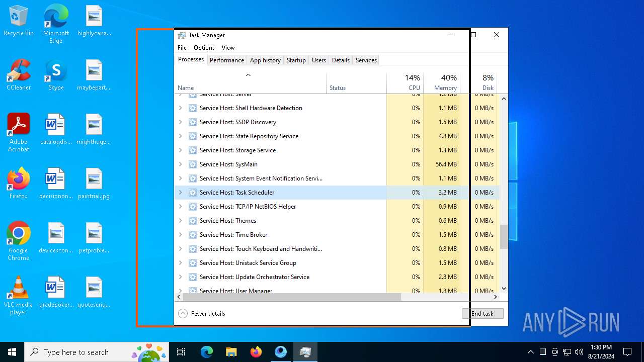644x362 pixels.
Task: Expand Service Host: Themes
Action: pyautogui.click(x=181, y=221)
